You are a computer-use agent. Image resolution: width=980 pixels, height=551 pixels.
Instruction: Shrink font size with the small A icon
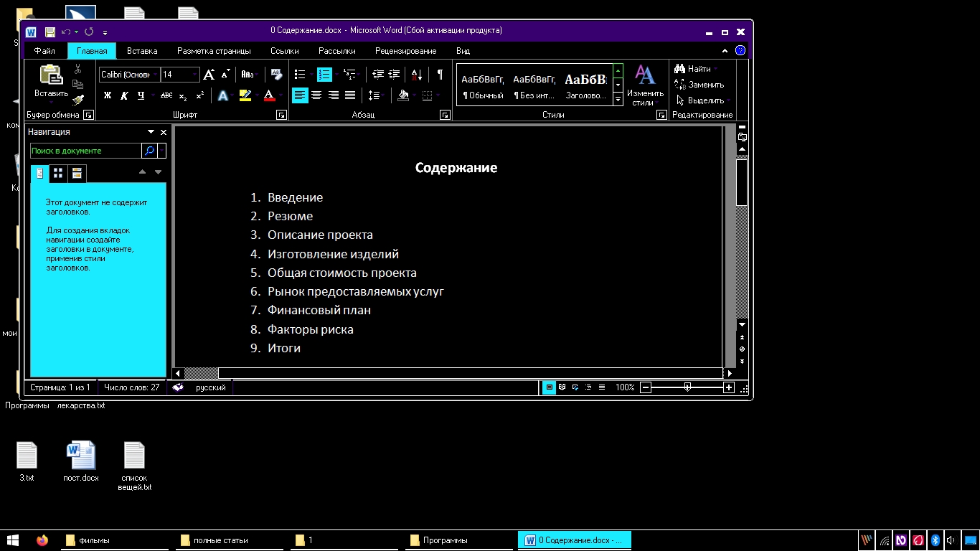click(225, 75)
